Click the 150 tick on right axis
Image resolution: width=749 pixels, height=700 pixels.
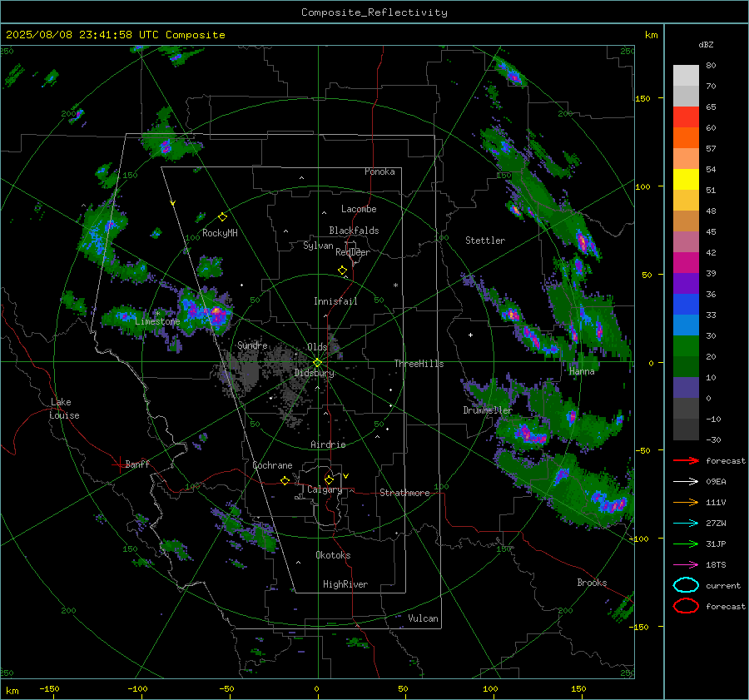(642, 98)
